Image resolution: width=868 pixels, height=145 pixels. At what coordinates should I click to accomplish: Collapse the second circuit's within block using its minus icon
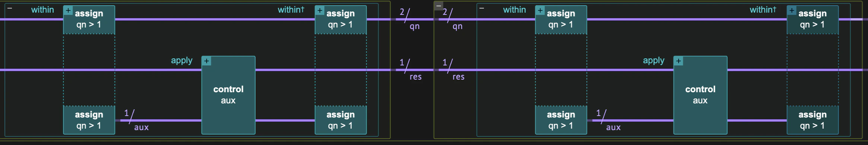click(482, 8)
